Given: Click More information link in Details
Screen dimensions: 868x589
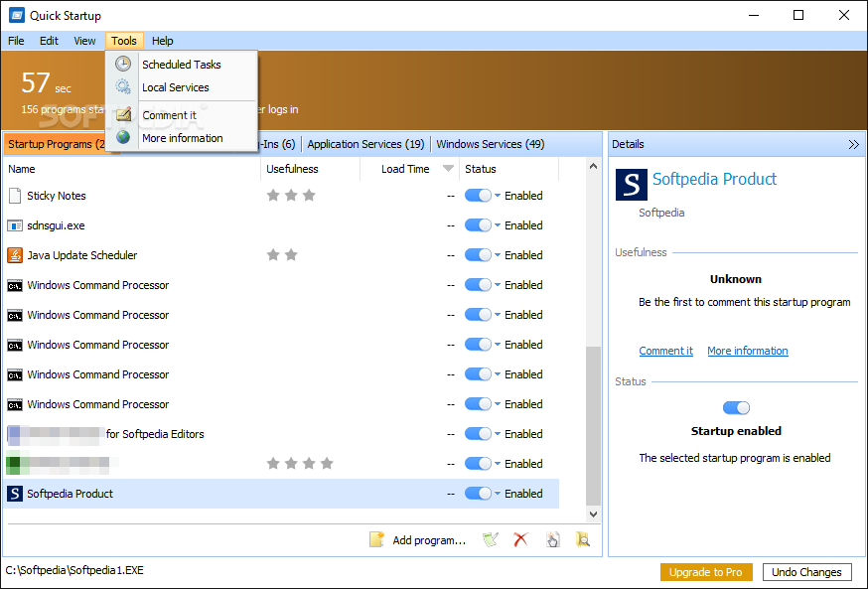Looking at the screenshot, I should (747, 351).
